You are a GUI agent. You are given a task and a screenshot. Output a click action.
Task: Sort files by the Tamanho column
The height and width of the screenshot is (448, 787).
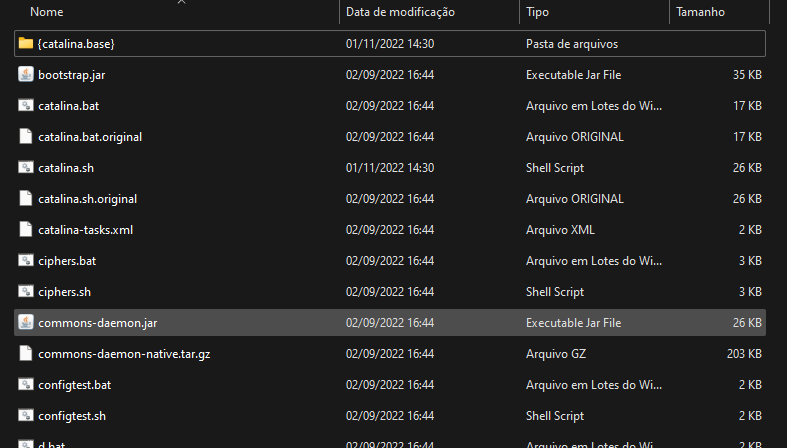coord(700,12)
